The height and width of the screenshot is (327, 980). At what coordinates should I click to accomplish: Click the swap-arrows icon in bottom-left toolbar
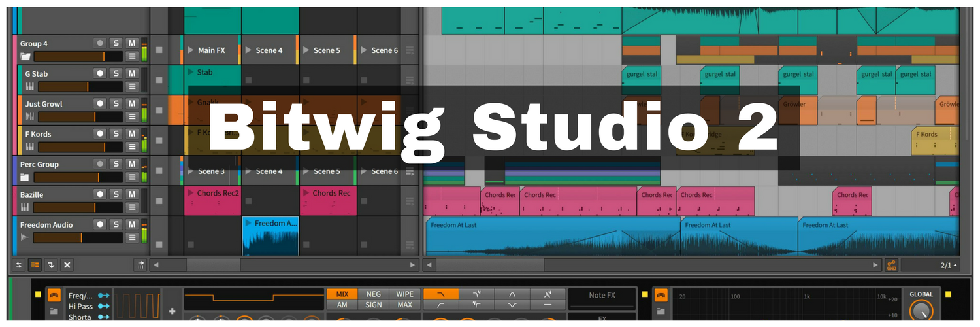click(19, 265)
